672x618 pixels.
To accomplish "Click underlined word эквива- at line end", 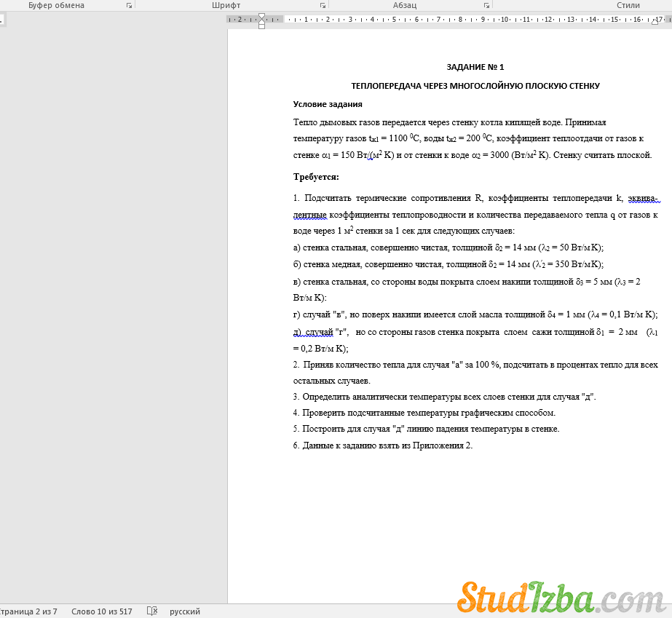I will 642,198.
